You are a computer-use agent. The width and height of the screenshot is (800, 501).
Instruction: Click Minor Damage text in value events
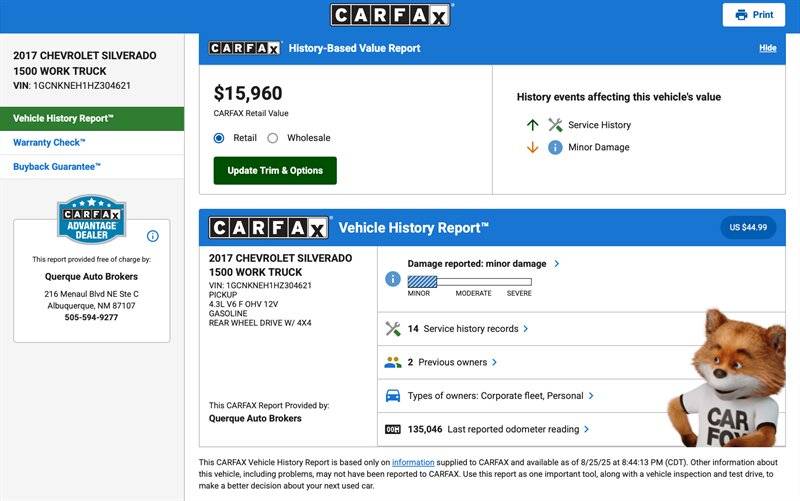click(598, 147)
